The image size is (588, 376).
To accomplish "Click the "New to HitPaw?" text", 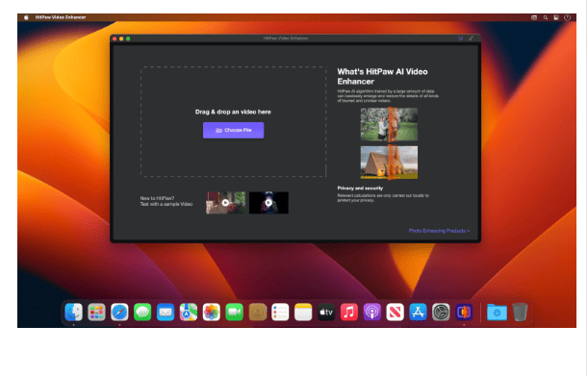I will [x=157, y=198].
